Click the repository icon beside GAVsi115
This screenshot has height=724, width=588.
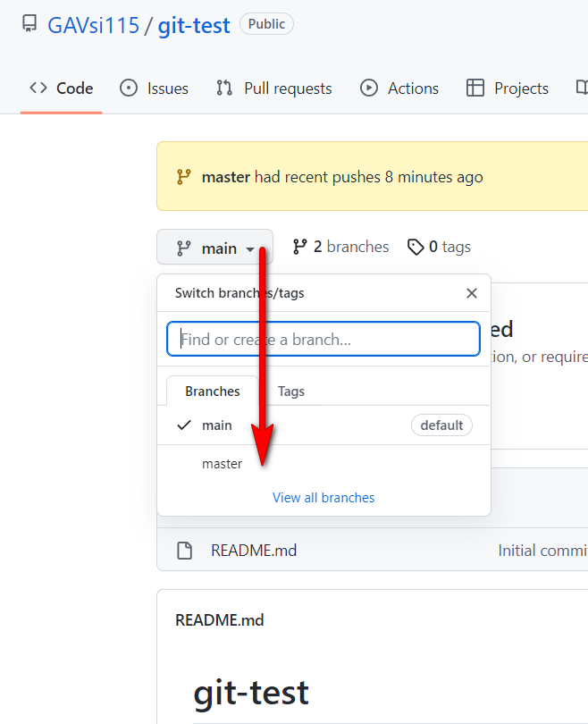[29, 23]
